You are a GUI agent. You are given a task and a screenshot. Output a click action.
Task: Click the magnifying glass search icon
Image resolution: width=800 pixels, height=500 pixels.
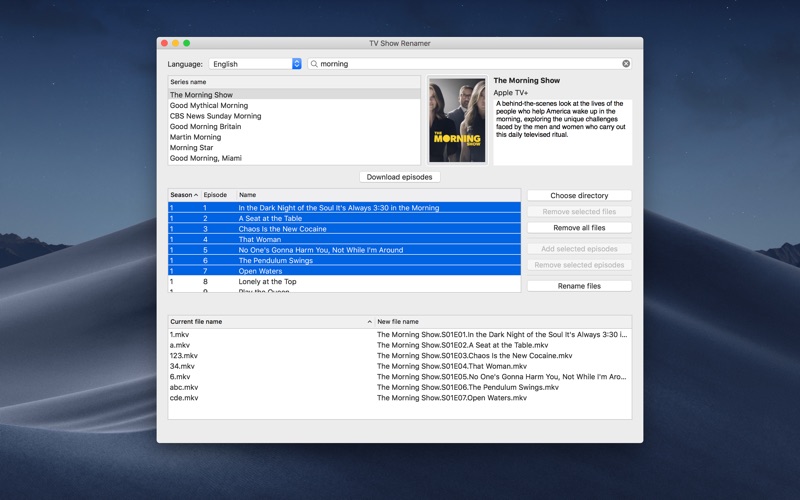pos(314,64)
